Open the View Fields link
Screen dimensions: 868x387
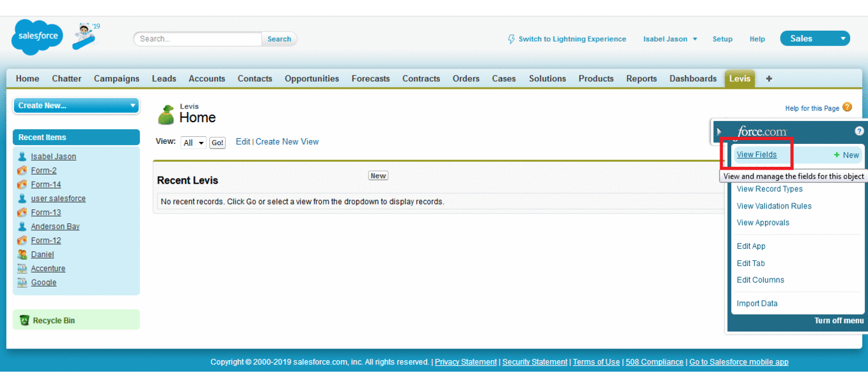756,155
